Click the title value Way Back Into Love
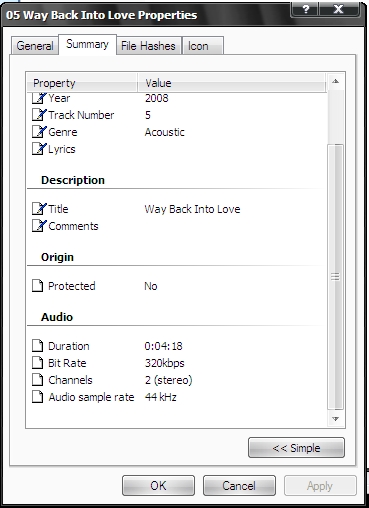Viewport: 369px width, 508px height. point(192,209)
